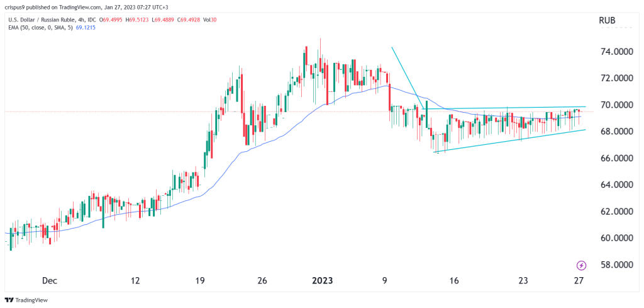Click the 2023 date axis label
This screenshot has height=308, width=644.
coord(322,282)
